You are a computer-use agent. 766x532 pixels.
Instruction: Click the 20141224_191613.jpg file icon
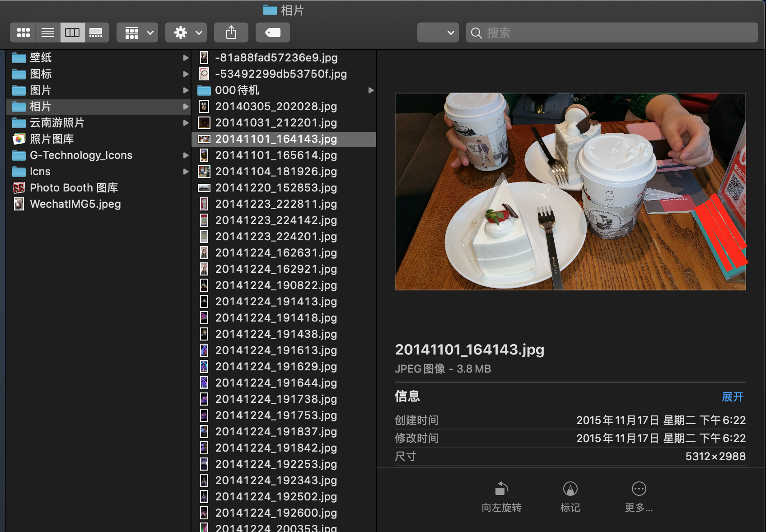point(204,350)
